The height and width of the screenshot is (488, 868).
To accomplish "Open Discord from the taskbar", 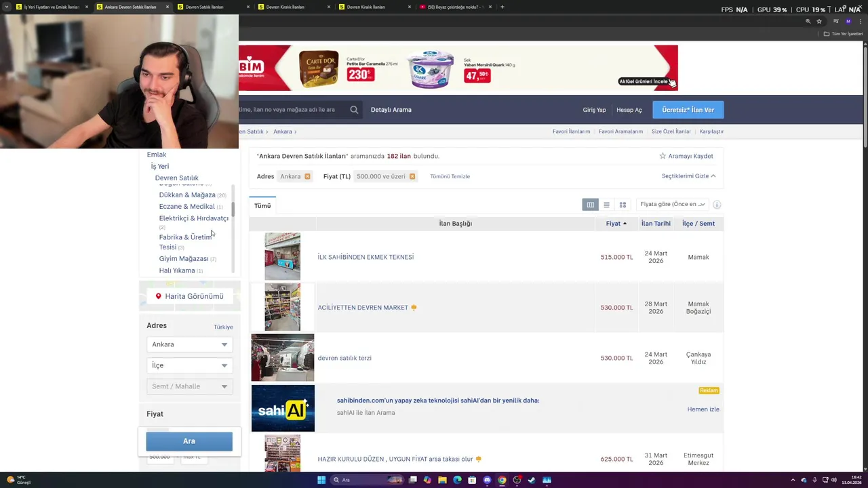I will [x=487, y=480].
